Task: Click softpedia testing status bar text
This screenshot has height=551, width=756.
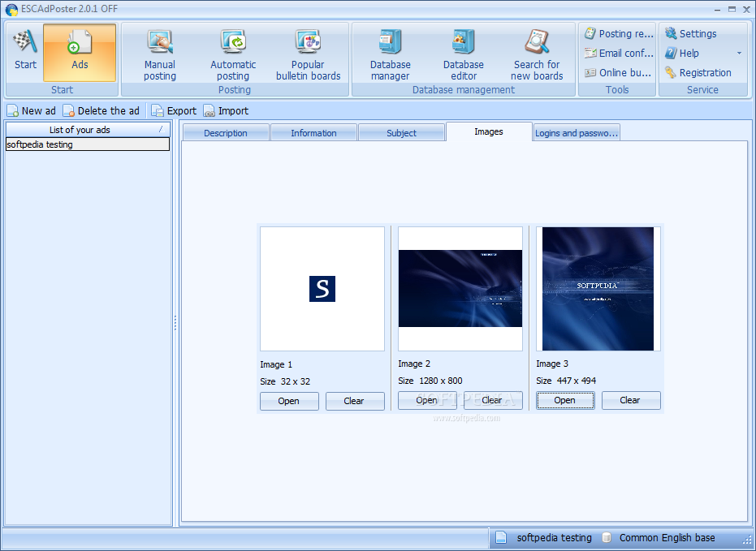Action: (x=554, y=537)
